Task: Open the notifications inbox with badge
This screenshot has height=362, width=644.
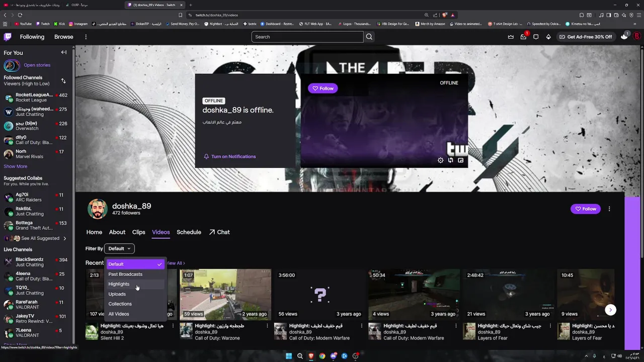Action: tap(523, 37)
